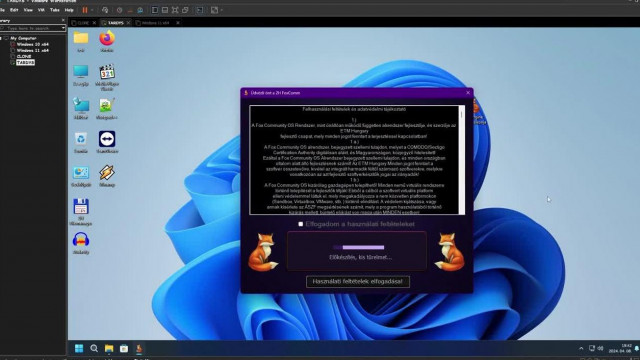Open the VMware Tabs menu

[x=55, y=10]
